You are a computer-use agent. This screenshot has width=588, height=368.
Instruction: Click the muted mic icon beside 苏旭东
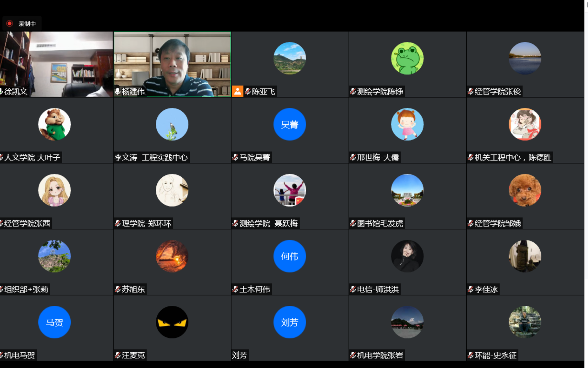(118, 289)
